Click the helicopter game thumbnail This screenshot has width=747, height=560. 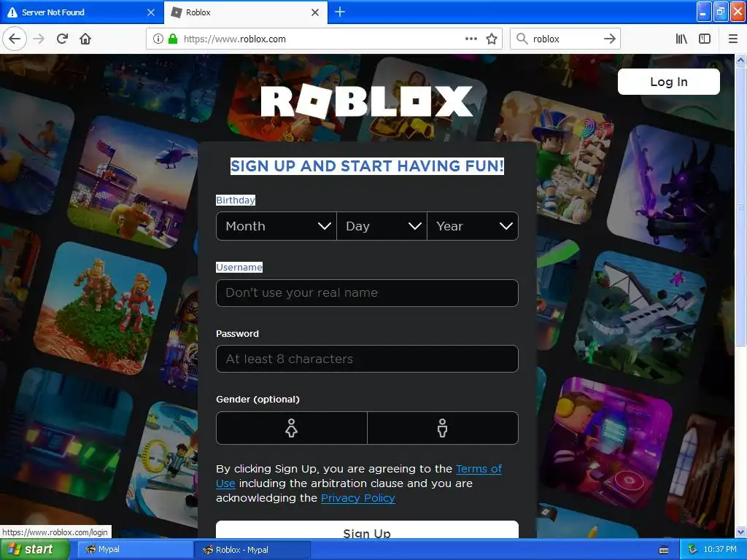pos(134,181)
